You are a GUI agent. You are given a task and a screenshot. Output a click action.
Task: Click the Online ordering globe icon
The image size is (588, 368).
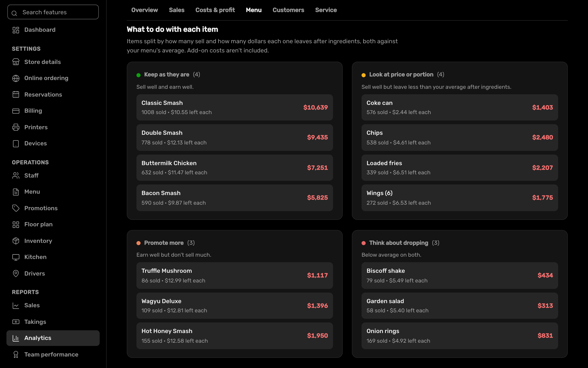tap(16, 78)
